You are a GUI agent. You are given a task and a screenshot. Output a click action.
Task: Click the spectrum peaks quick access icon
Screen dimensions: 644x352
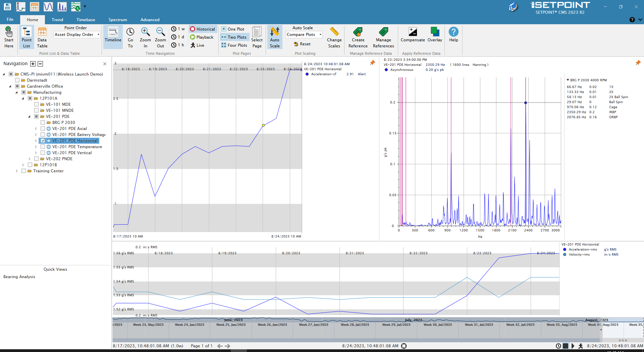(x=62, y=6)
